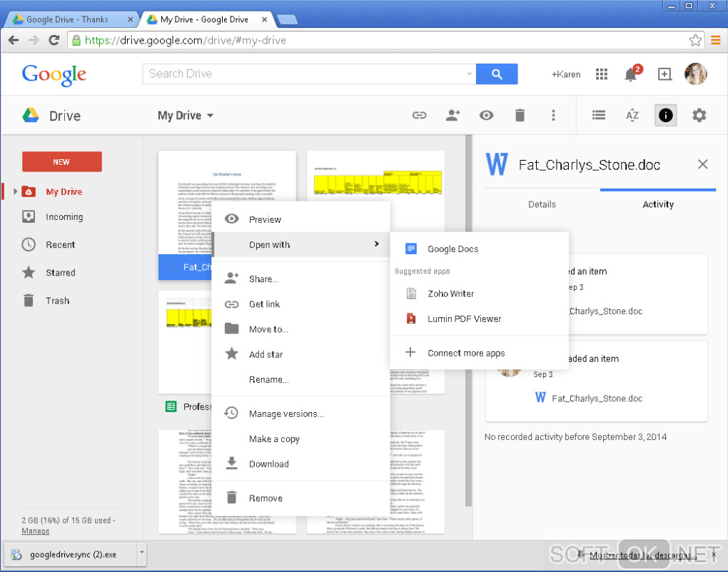The height and width of the screenshot is (572, 728).
Task: Open the My Drive dropdown header
Action: (x=186, y=115)
